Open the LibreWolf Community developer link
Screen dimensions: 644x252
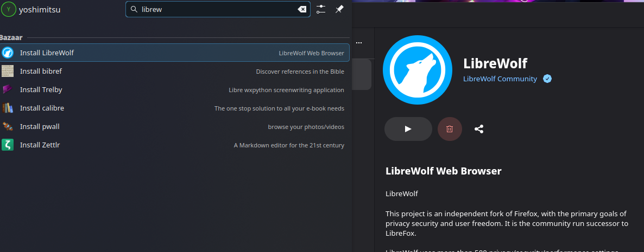(500, 79)
